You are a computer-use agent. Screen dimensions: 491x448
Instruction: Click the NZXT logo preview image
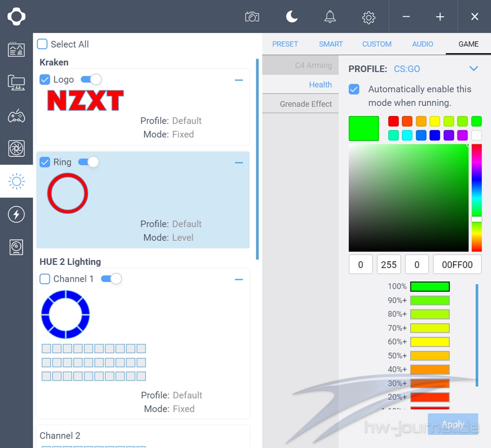pyautogui.click(x=85, y=101)
